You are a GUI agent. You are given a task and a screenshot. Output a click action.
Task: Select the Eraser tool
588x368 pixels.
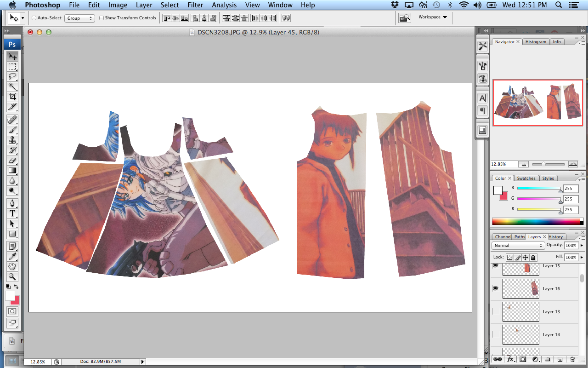(12, 160)
